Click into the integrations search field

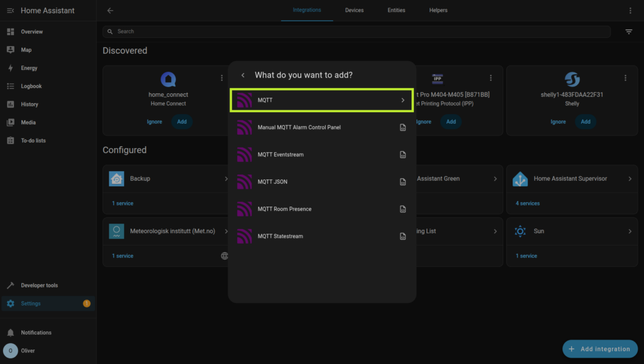pos(358,31)
